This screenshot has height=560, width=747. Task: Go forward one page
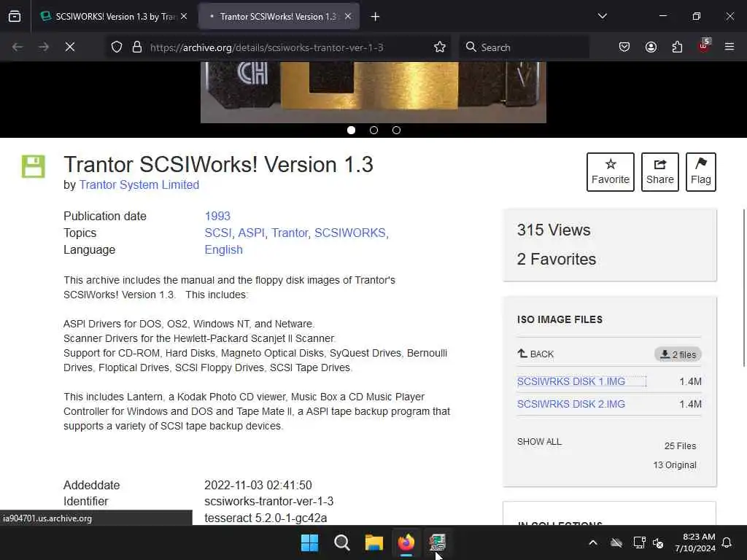44,47
